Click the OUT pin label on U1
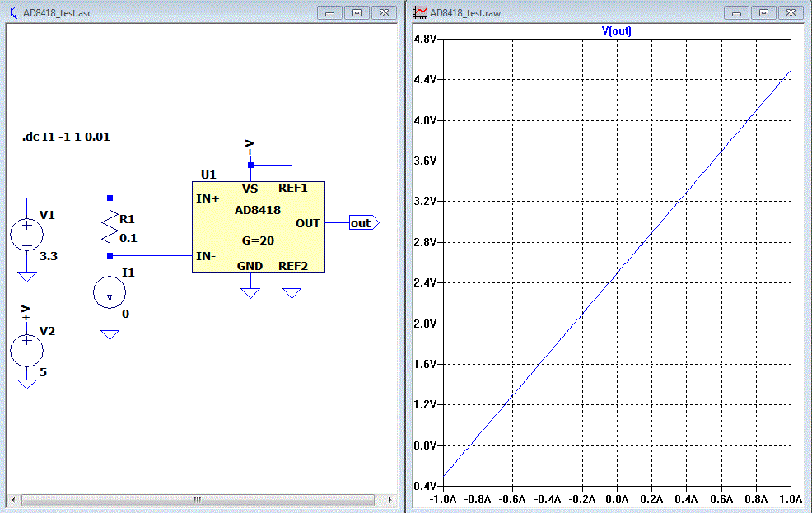 click(308, 224)
